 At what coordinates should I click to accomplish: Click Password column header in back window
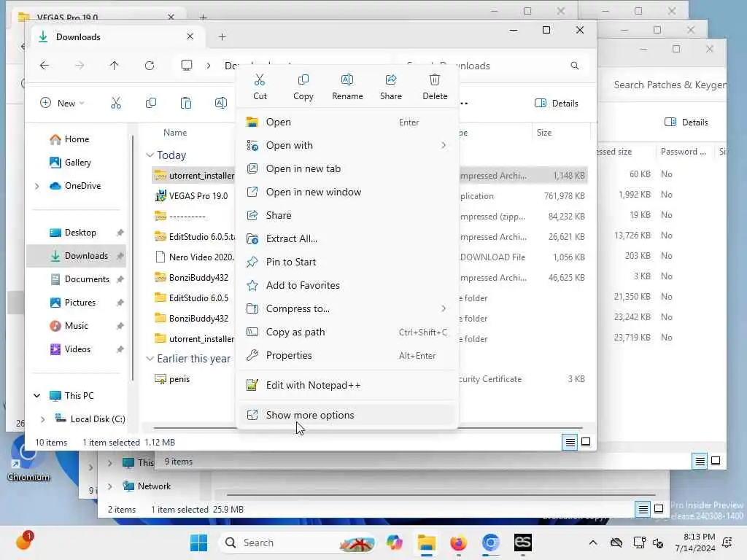683,152
